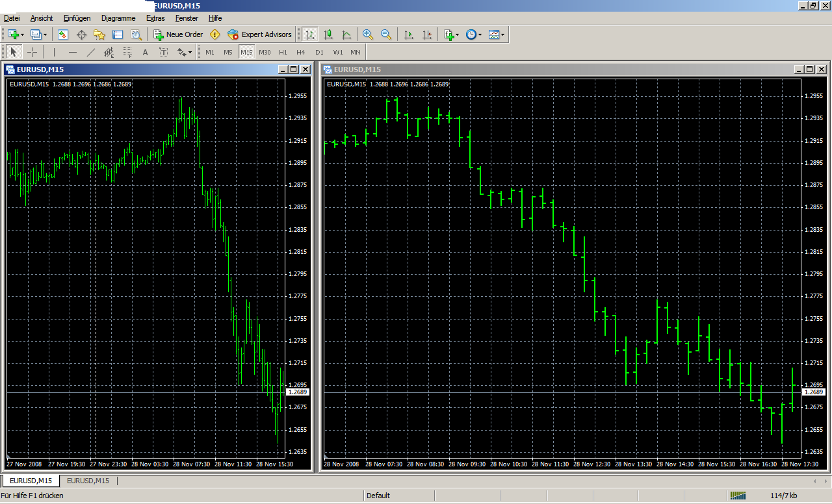Switch chart to line chart display
This screenshot has height=504, width=832.
tap(346, 34)
